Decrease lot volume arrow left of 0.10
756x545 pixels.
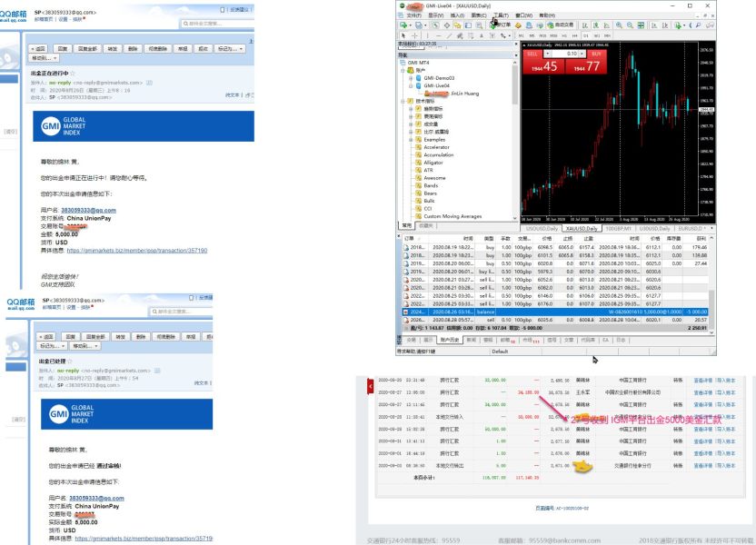(x=548, y=54)
